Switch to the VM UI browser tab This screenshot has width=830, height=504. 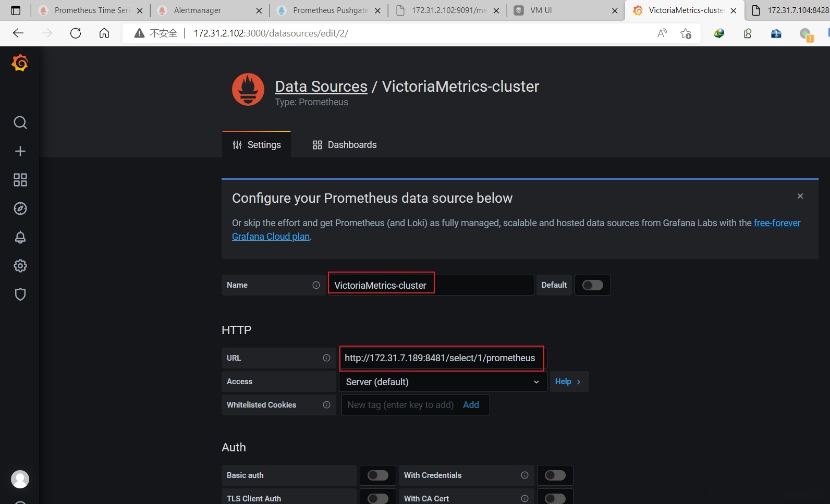point(566,10)
